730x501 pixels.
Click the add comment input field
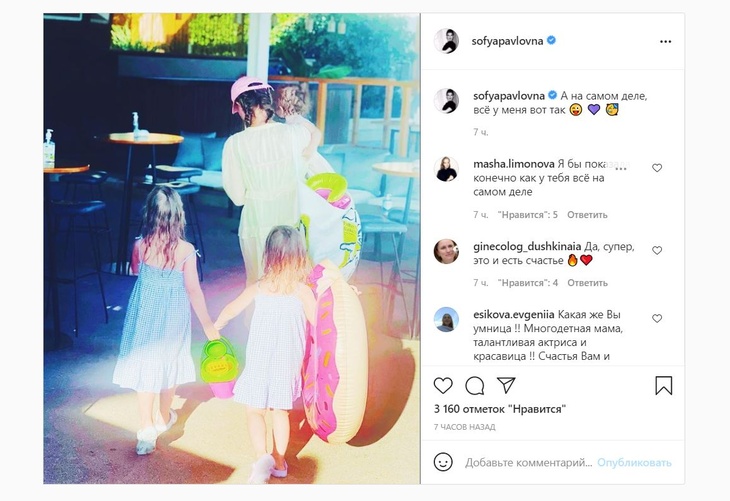coord(528,463)
